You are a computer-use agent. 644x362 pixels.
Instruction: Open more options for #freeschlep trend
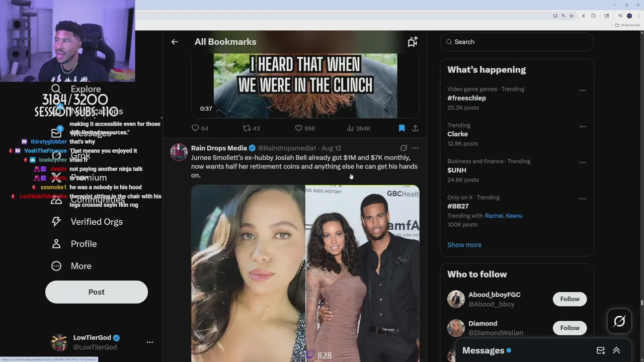[x=582, y=90]
